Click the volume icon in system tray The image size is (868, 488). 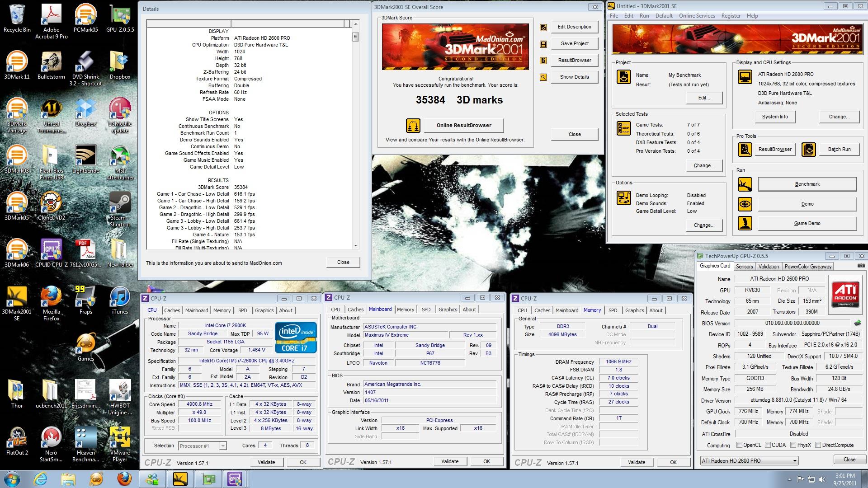(x=822, y=480)
